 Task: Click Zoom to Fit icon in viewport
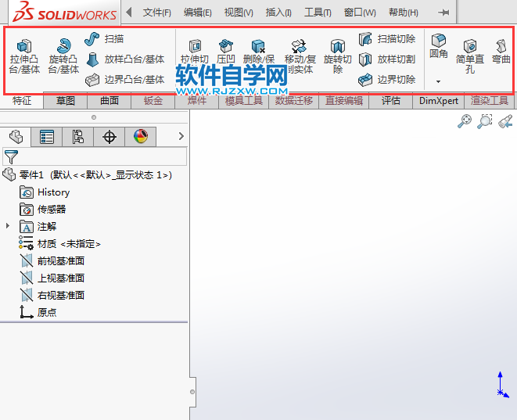[x=465, y=121]
